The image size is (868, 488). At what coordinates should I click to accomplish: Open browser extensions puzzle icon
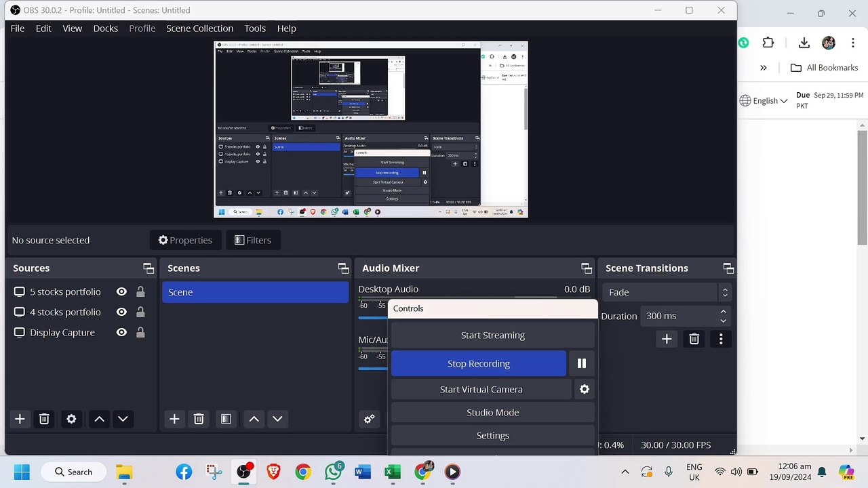point(768,43)
